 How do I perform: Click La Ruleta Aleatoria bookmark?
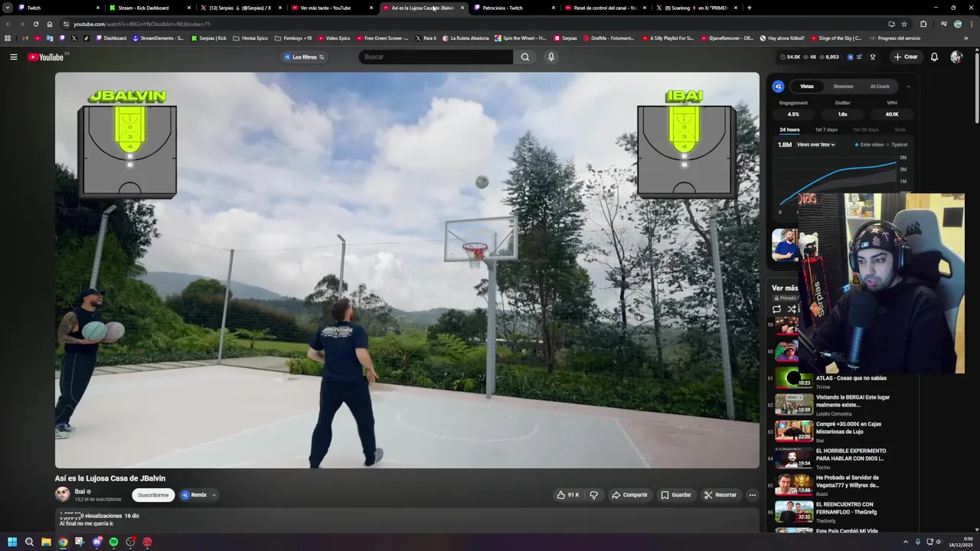(465, 38)
